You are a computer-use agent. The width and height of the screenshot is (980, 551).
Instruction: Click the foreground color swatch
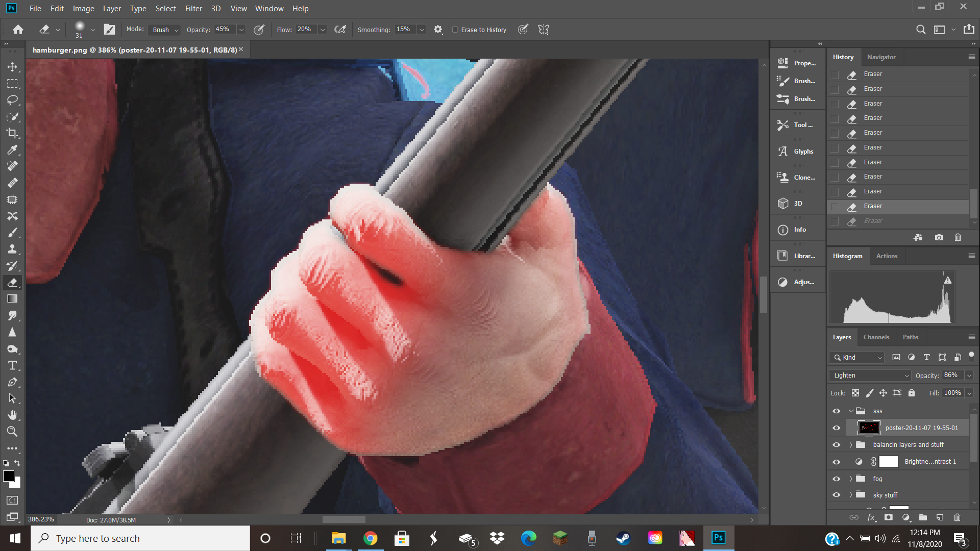coord(8,476)
